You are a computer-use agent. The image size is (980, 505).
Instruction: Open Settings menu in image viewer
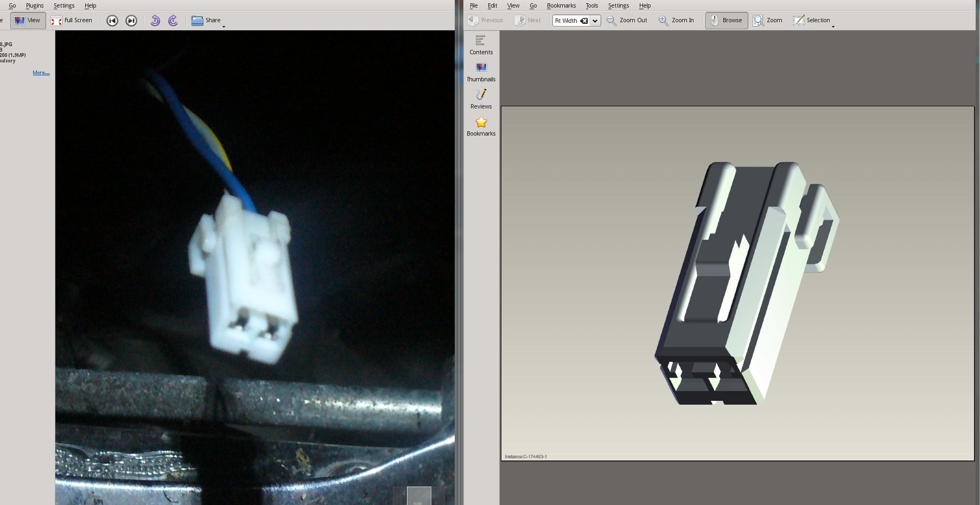(64, 5)
